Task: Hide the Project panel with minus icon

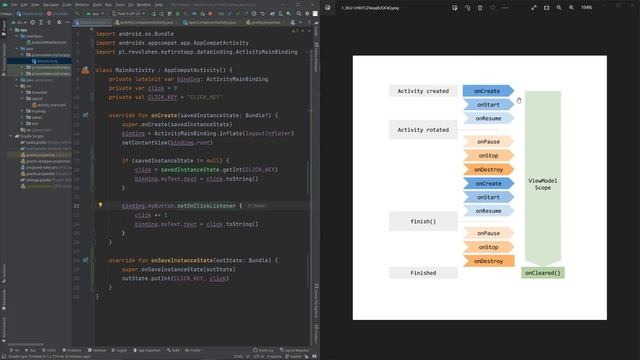Action: [x=67, y=22]
